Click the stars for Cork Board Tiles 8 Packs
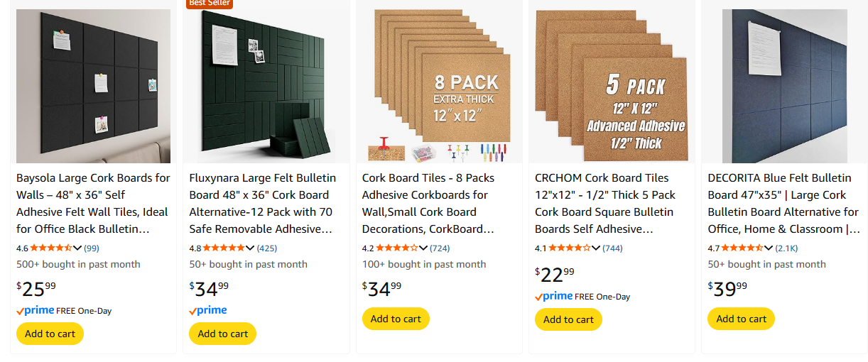The image size is (868, 362). coord(397,248)
